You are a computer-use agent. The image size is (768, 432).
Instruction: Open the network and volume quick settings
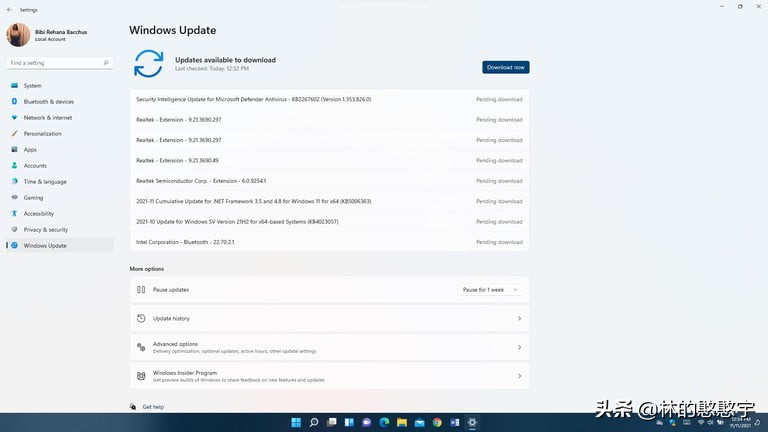[710, 422]
